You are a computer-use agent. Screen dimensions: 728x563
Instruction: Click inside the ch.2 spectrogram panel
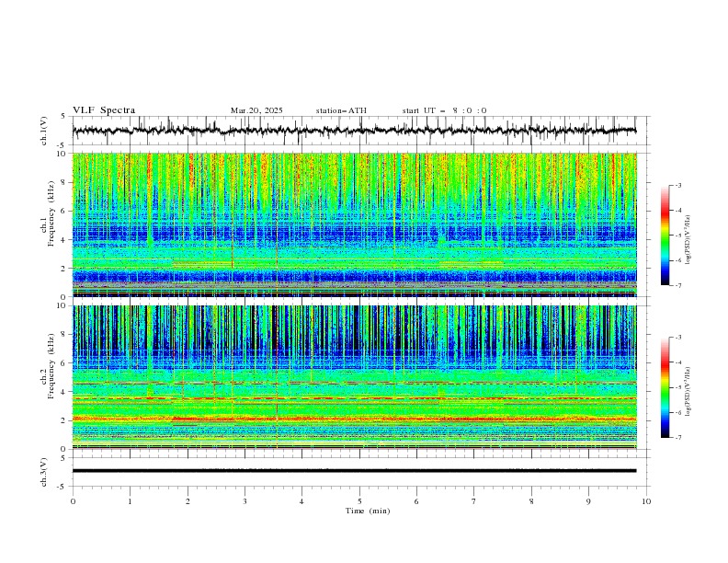pos(354,377)
